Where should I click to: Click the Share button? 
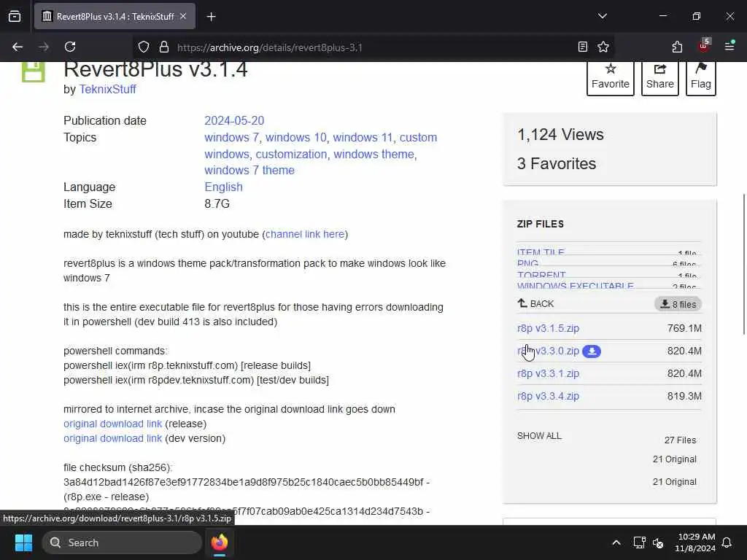[x=659, y=77]
